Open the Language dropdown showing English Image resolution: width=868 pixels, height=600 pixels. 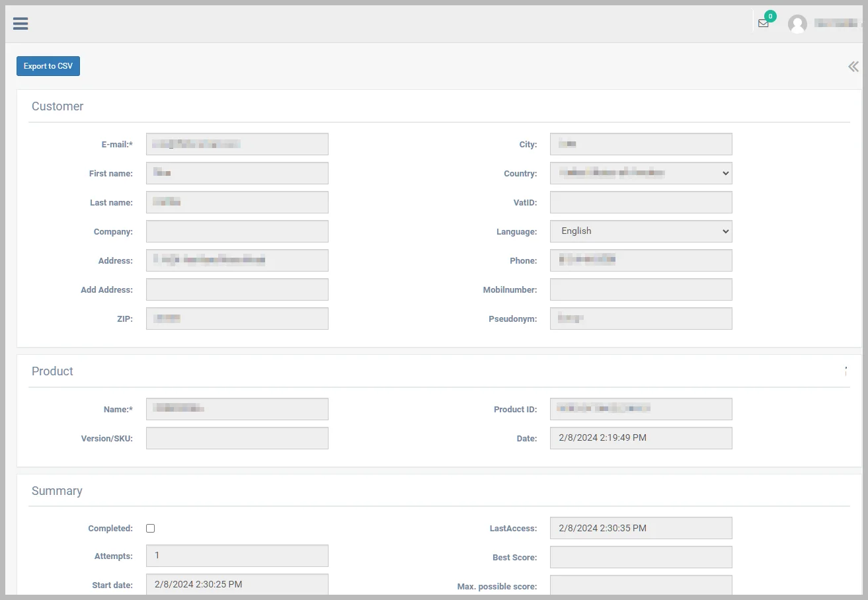pyautogui.click(x=641, y=231)
